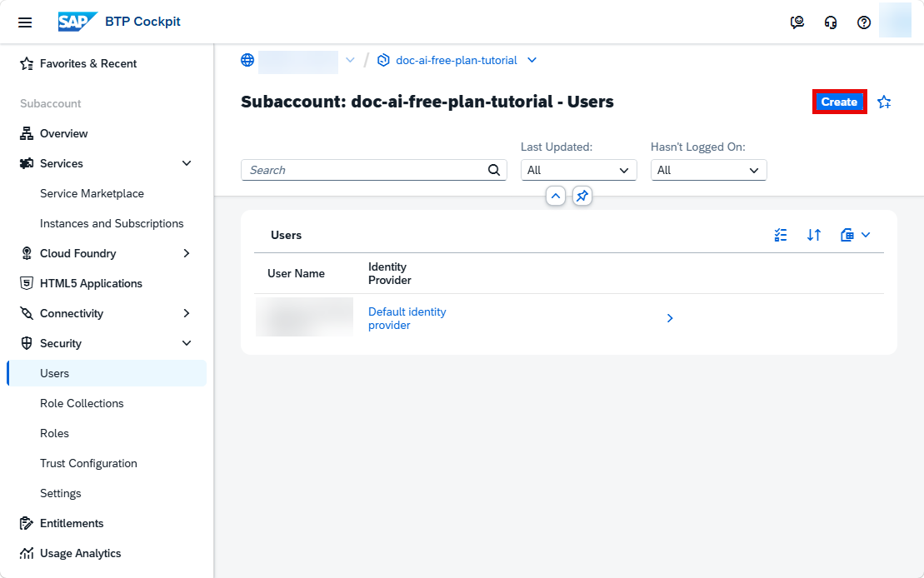Click the subaccount hexagon icon in breadcrumb

383,60
